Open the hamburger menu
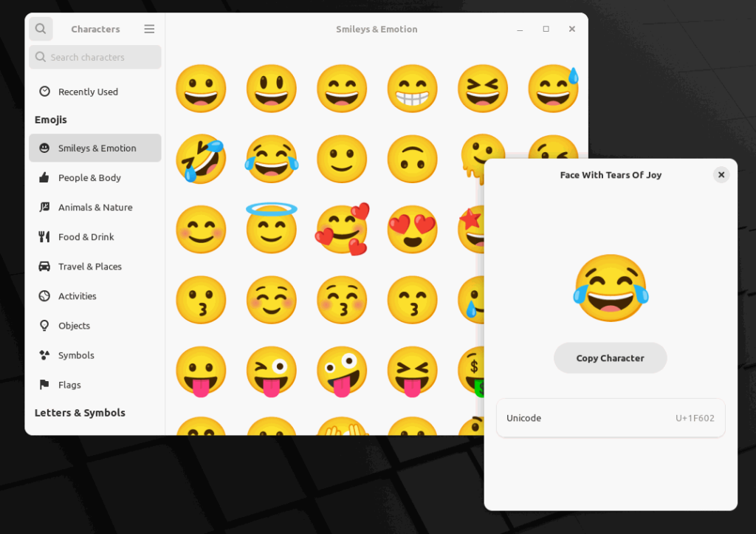The width and height of the screenshot is (756, 534). click(148, 28)
